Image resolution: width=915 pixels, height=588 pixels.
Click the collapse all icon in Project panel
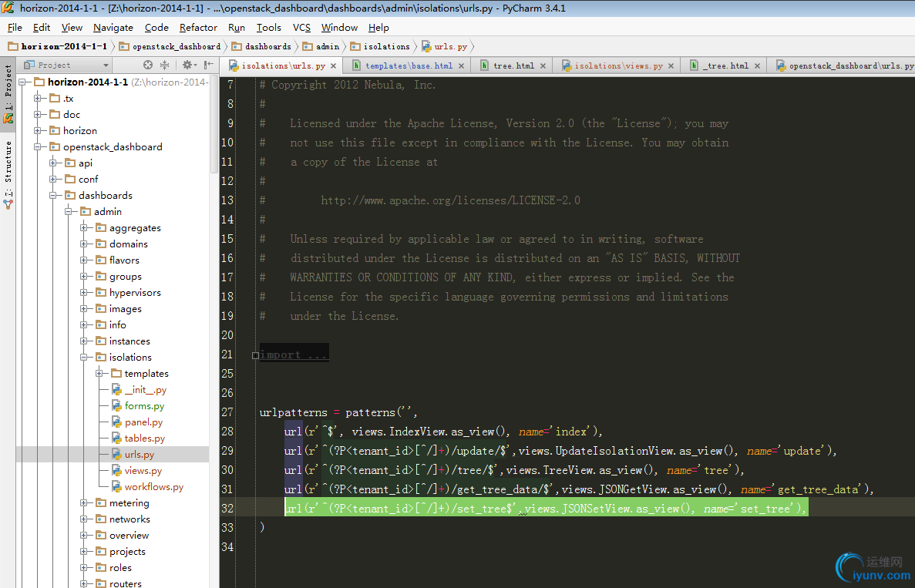pos(164,66)
